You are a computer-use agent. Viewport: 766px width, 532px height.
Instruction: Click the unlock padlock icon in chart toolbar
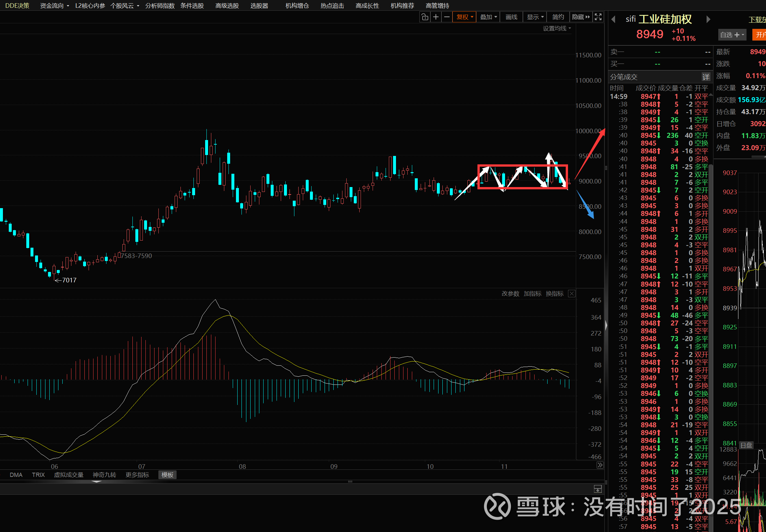425,17
